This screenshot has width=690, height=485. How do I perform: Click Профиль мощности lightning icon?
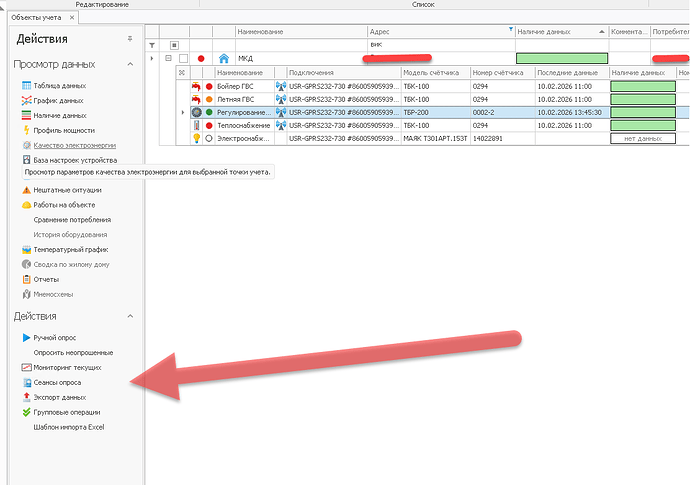[x=26, y=130]
